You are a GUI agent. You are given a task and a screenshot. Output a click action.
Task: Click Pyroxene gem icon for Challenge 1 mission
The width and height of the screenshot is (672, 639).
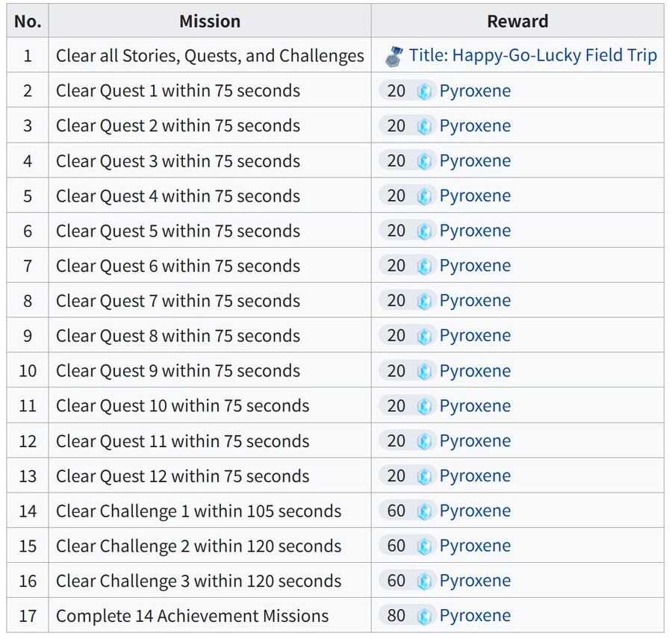(x=424, y=511)
